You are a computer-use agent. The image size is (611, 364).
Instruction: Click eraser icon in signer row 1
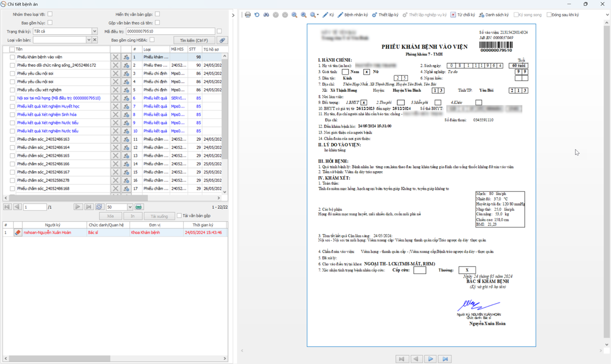tap(18, 233)
